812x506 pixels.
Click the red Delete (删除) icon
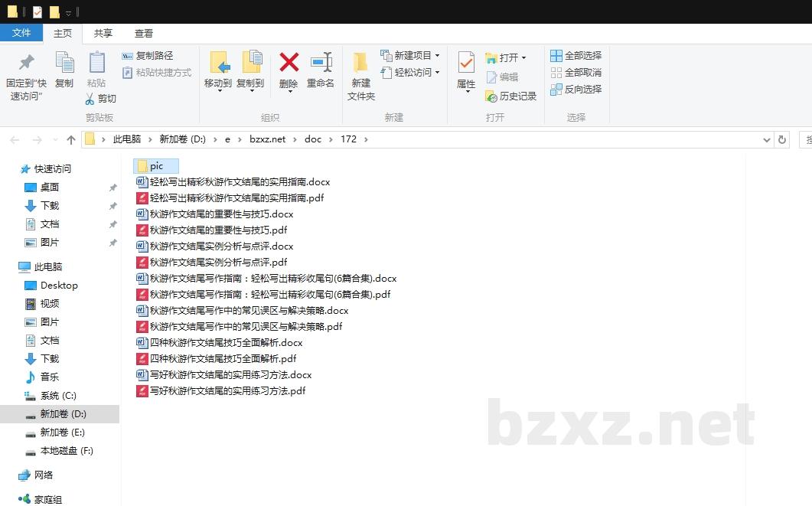coord(289,63)
